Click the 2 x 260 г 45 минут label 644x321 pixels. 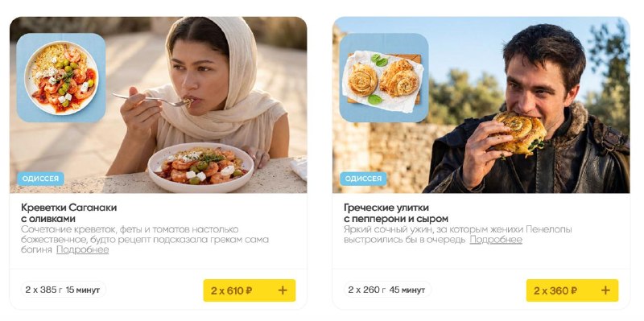pos(386,290)
